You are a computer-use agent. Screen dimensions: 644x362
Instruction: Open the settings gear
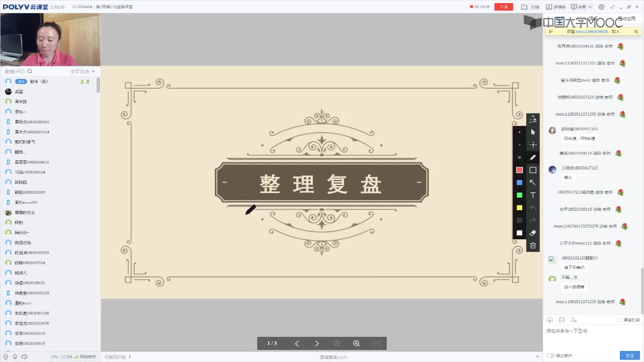coord(601,7)
